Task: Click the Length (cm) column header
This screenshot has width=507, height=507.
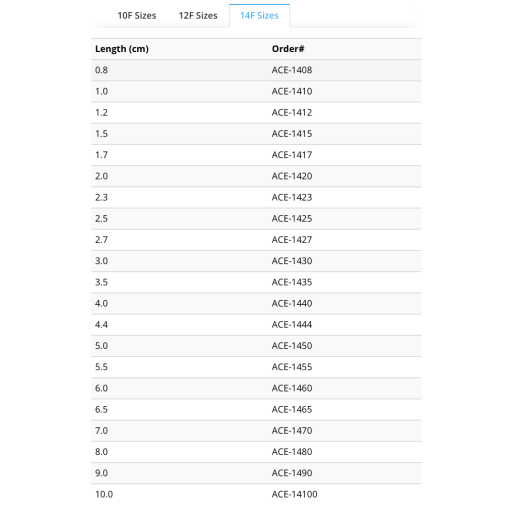Action: pyautogui.click(x=122, y=49)
